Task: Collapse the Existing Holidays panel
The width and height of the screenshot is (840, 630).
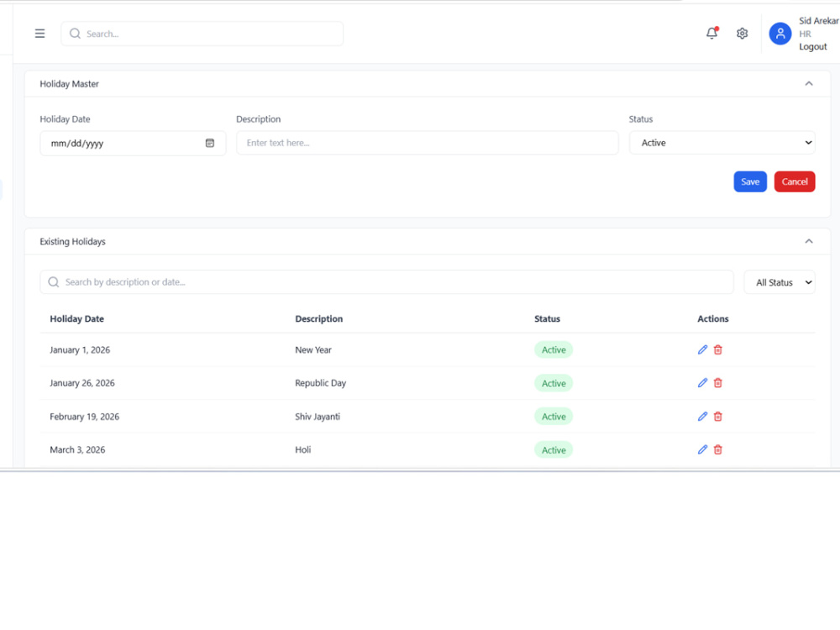Action: coord(808,241)
